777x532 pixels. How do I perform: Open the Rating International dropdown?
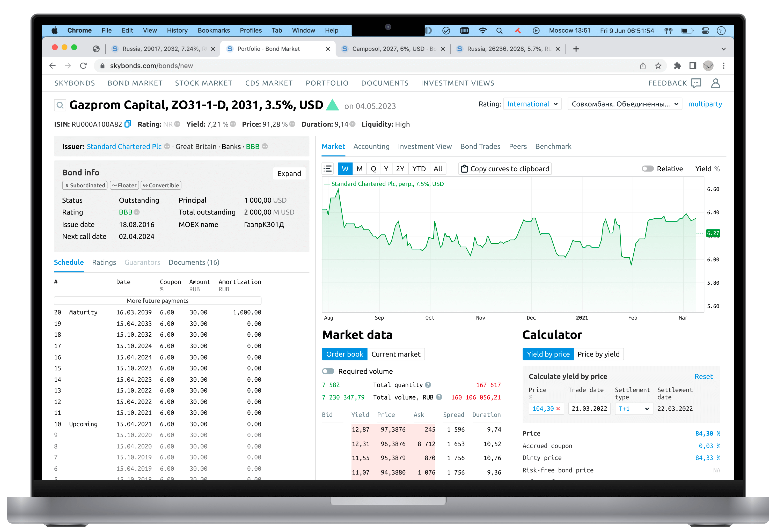(x=532, y=104)
